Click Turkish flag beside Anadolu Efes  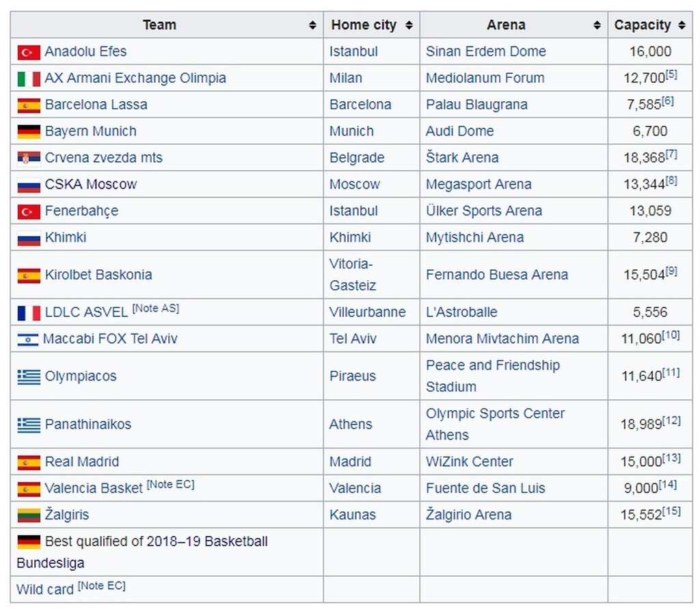pos(29,52)
